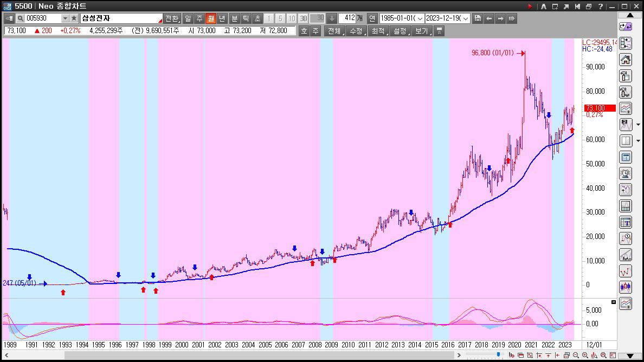Click the skip-to-first icon in title bar
Viewport: 644px width, 362px height.
(x=577, y=7)
